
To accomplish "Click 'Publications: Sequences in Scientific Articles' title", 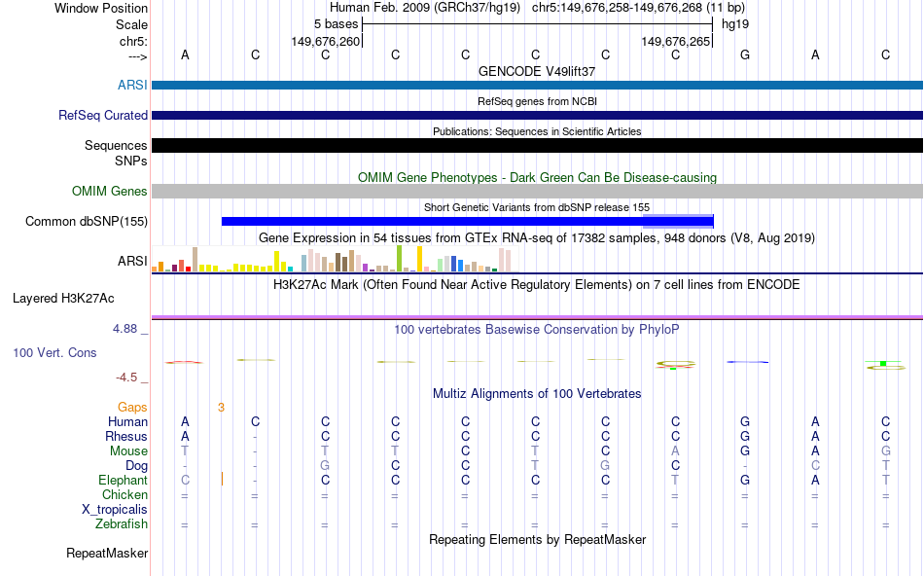I will pos(537,131).
